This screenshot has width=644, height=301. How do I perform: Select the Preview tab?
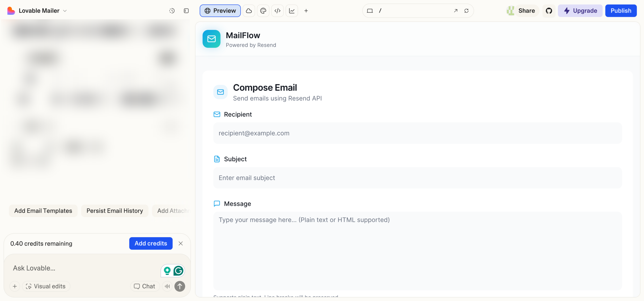pyautogui.click(x=220, y=11)
